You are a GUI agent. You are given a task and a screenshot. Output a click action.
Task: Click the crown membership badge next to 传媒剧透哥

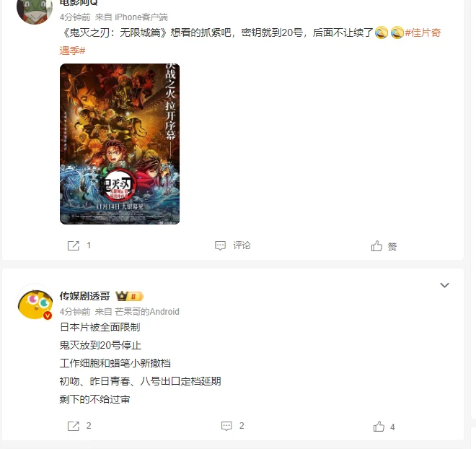pyautogui.click(x=129, y=296)
